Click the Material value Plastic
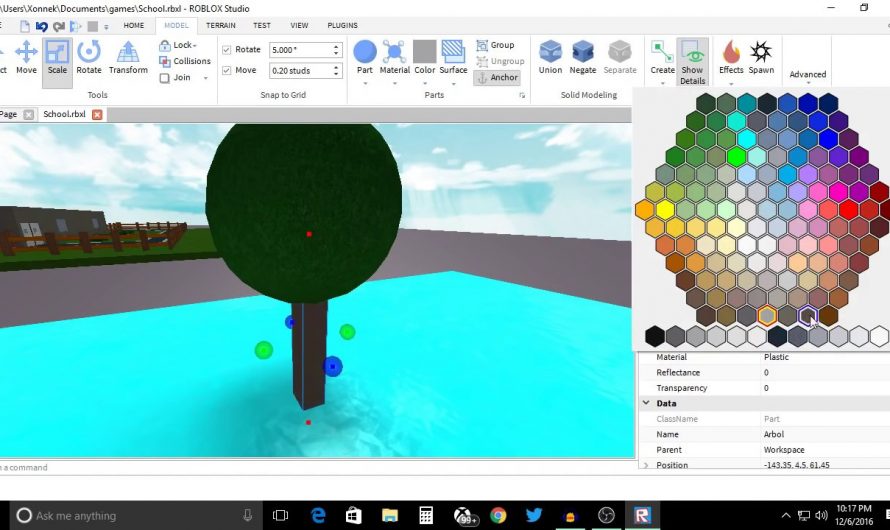Screen dimensions: 890x530 click(776, 357)
